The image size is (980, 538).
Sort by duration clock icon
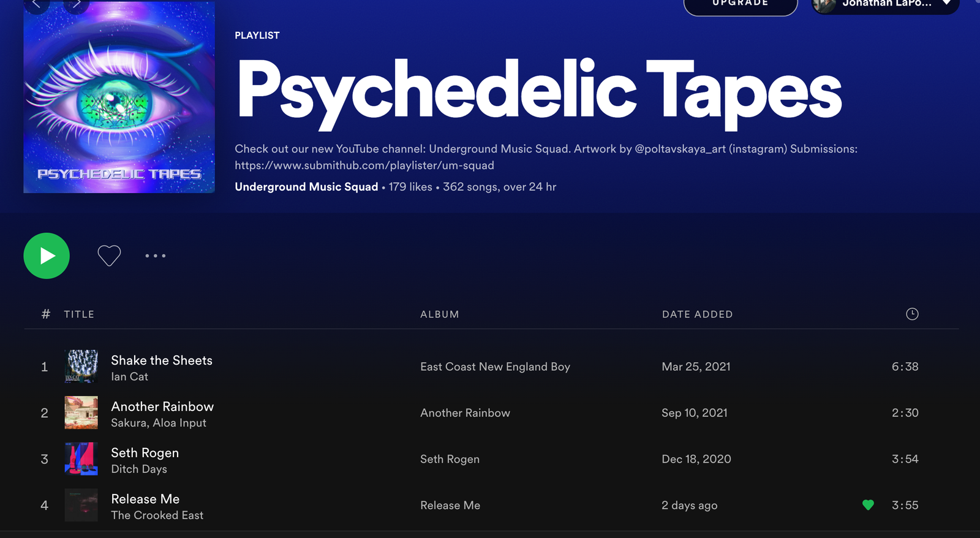coord(912,314)
